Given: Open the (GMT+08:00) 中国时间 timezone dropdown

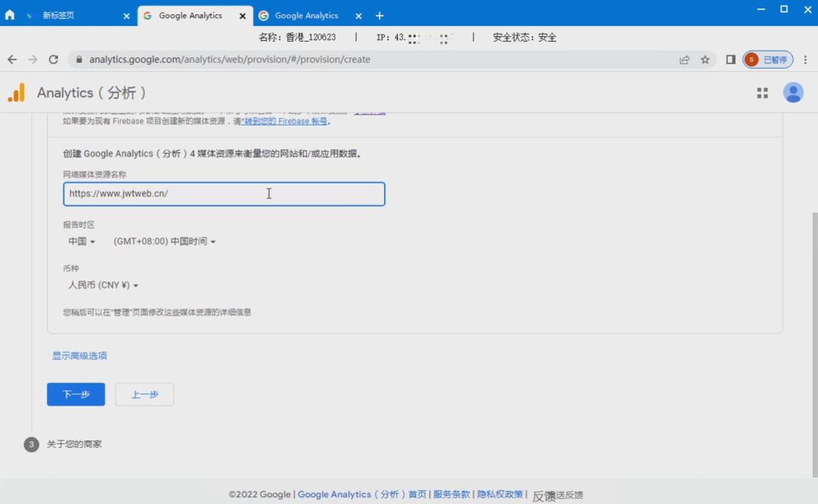Looking at the screenshot, I should (x=164, y=241).
